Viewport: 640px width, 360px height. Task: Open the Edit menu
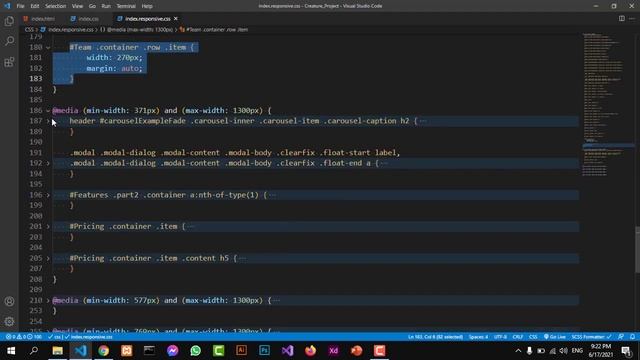coord(35,6)
